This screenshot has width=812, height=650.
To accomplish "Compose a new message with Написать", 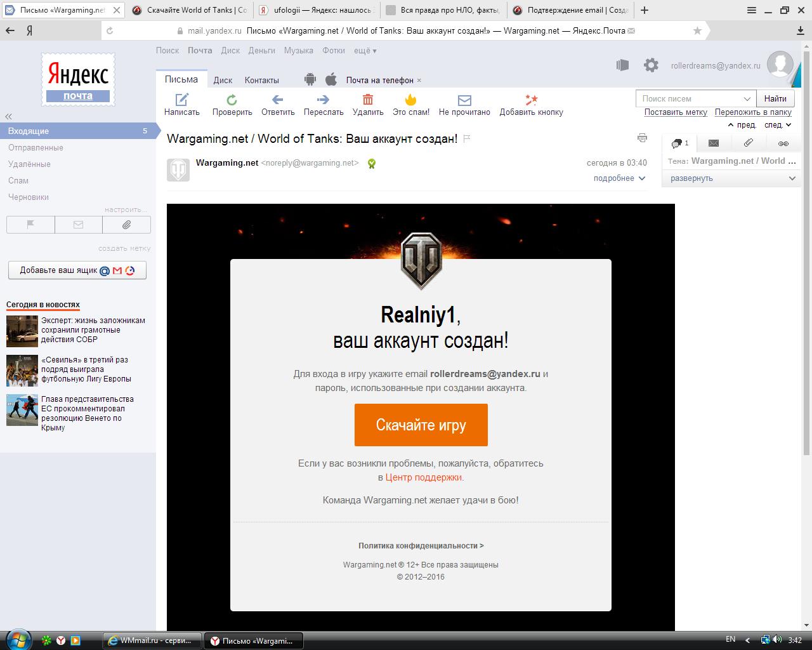I will click(182, 105).
